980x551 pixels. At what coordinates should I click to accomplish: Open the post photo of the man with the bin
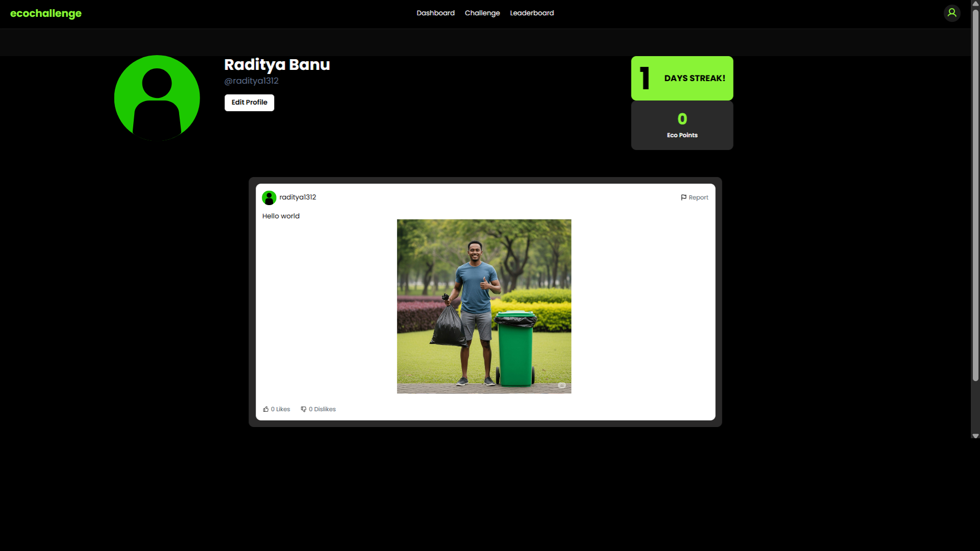484,306
